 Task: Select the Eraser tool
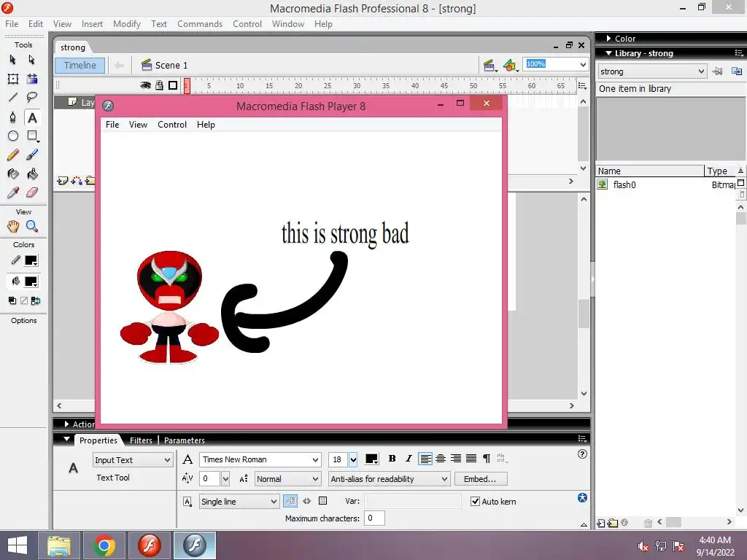coord(32,192)
